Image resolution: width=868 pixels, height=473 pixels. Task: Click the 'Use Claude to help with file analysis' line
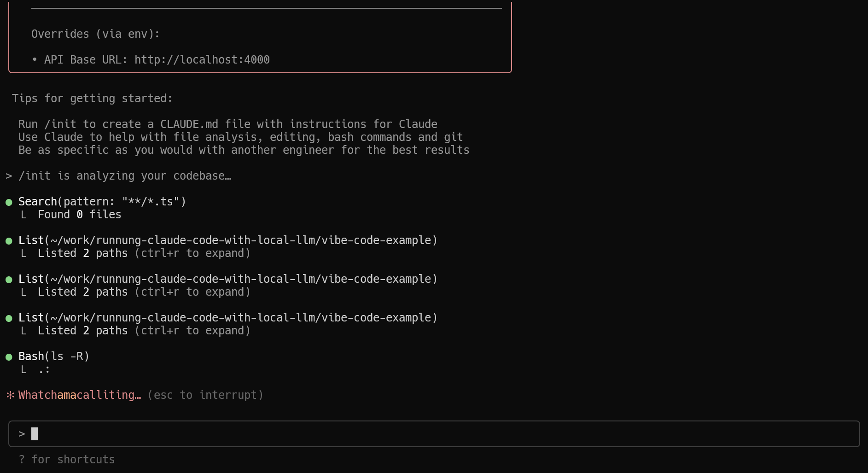(241, 137)
